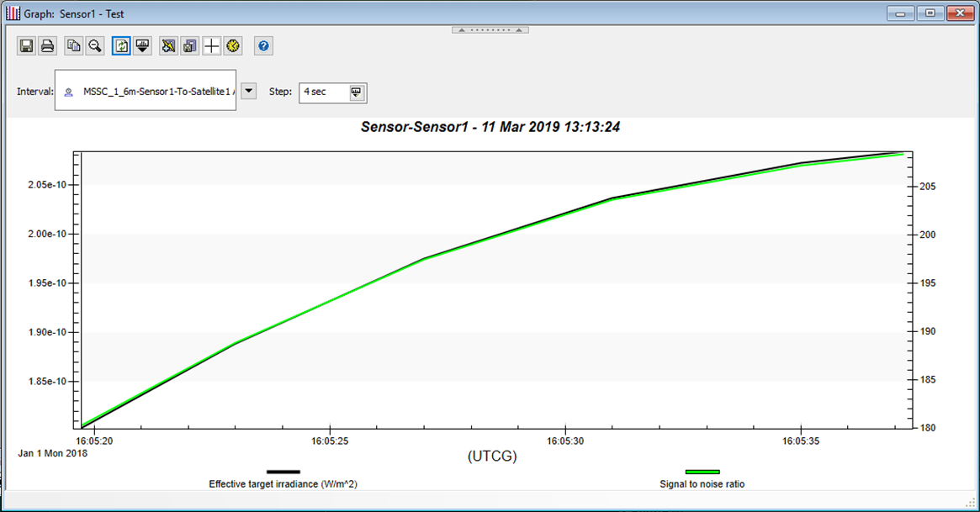Toggle the auto-refresh graph button
Screen dimensions: 980x512
121,46
